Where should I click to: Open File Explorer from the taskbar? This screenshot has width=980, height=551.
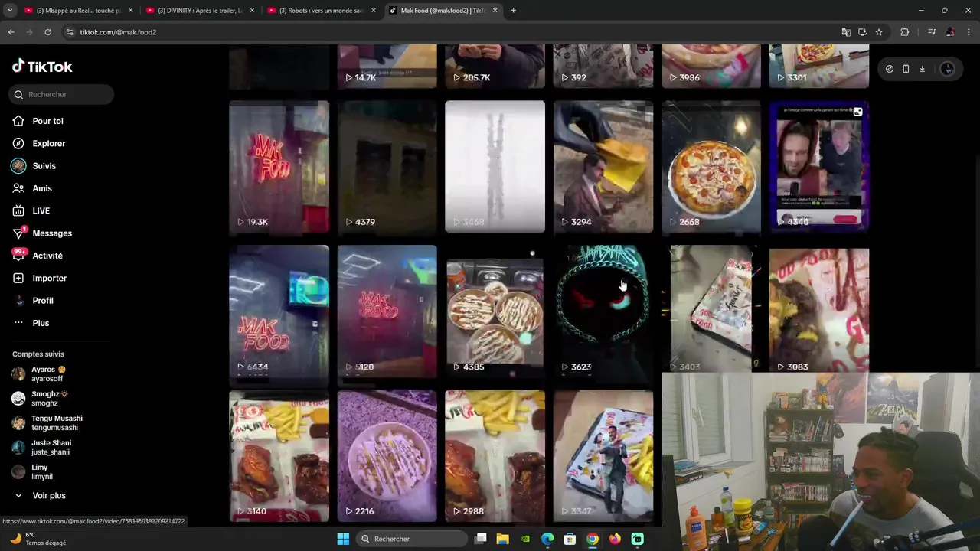[502, 539]
